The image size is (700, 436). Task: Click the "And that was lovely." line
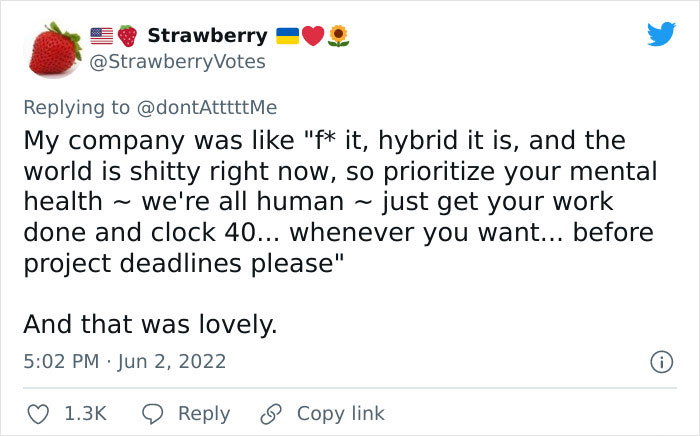tap(150, 324)
